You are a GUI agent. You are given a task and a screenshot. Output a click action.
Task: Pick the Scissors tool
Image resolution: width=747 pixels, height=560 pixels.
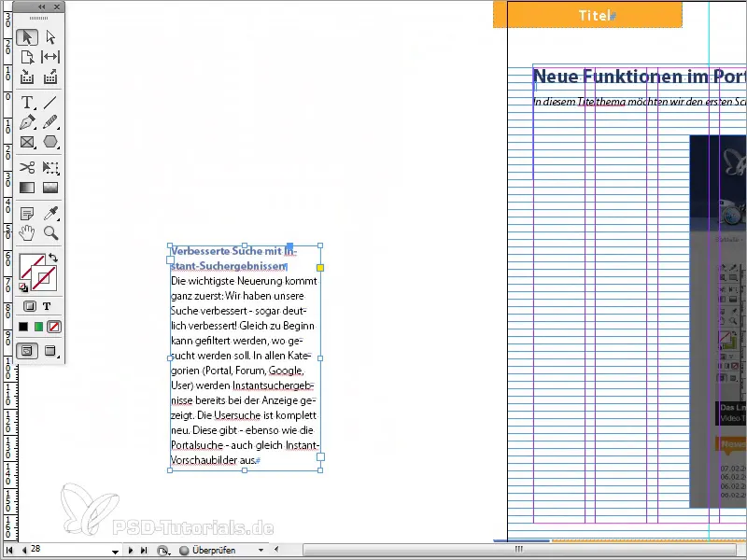point(28,168)
